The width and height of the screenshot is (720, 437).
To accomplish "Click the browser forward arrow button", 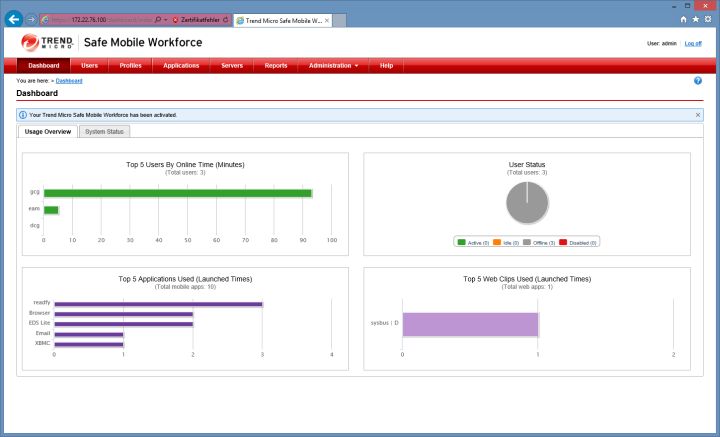I will click(x=33, y=19).
